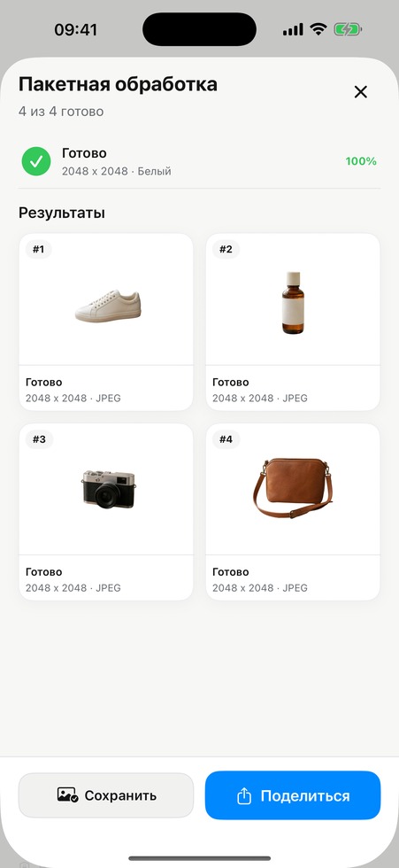Click the share arrow icon
This screenshot has height=868, width=399.
coord(244,796)
